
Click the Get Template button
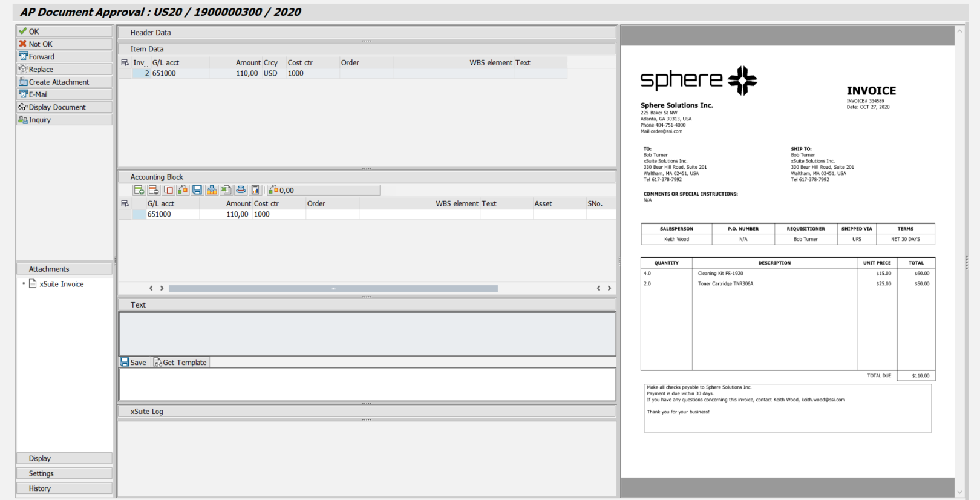click(x=180, y=363)
